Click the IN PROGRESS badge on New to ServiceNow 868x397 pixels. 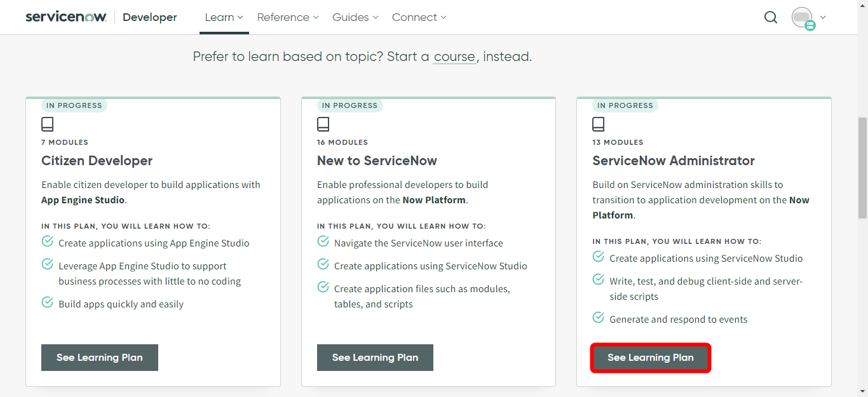click(349, 105)
